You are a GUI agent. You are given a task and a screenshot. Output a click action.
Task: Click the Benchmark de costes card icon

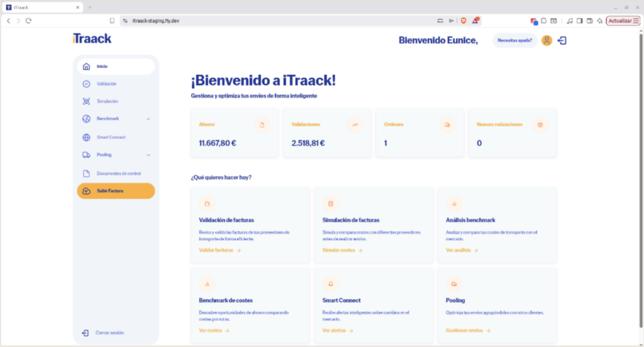pos(207,284)
